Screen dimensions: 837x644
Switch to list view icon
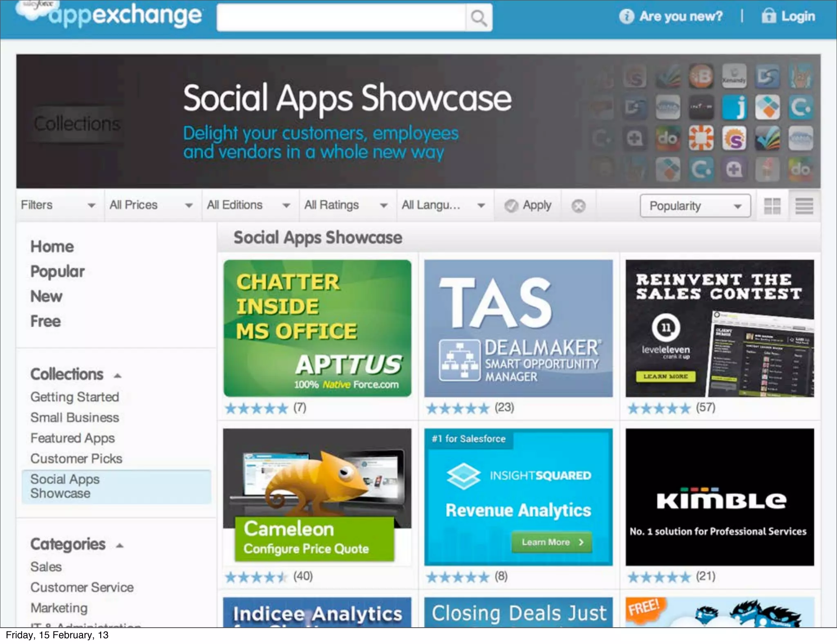tap(804, 206)
